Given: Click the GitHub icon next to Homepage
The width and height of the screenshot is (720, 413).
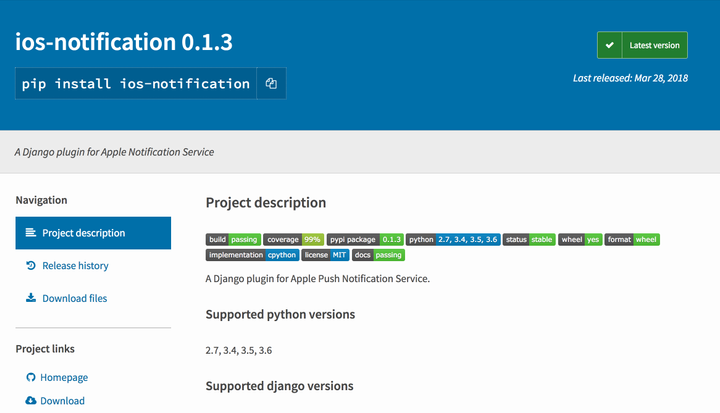Looking at the screenshot, I should pos(31,377).
